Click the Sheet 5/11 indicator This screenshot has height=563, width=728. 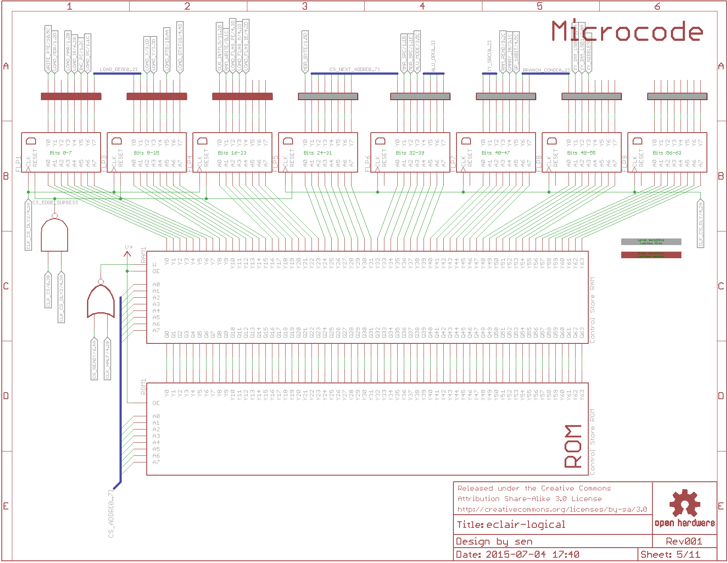tap(670, 554)
